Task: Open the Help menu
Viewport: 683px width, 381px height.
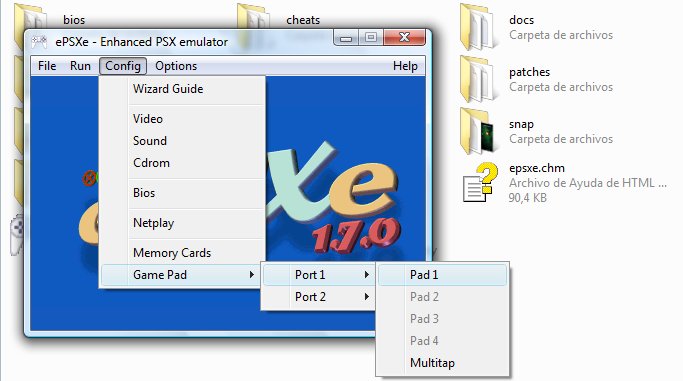Action: (x=405, y=66)
